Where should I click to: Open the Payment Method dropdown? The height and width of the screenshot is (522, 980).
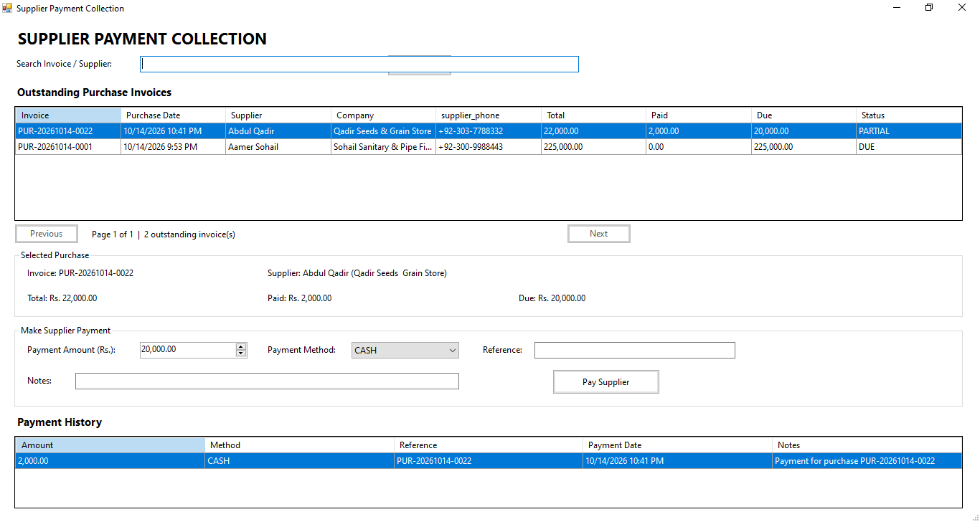pos(405,351)
